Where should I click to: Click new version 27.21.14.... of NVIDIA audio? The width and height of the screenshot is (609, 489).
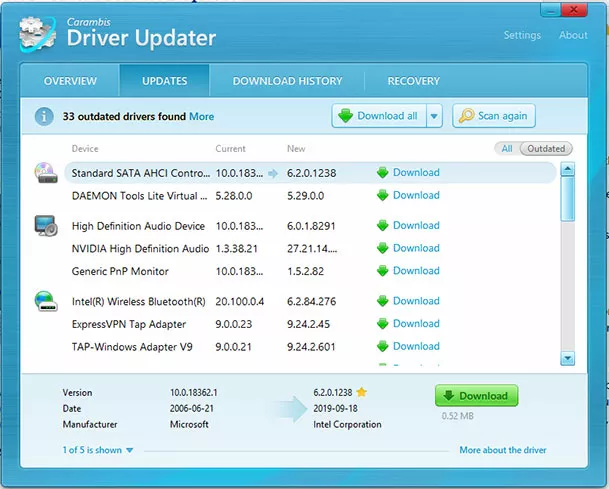click(312, 249)
